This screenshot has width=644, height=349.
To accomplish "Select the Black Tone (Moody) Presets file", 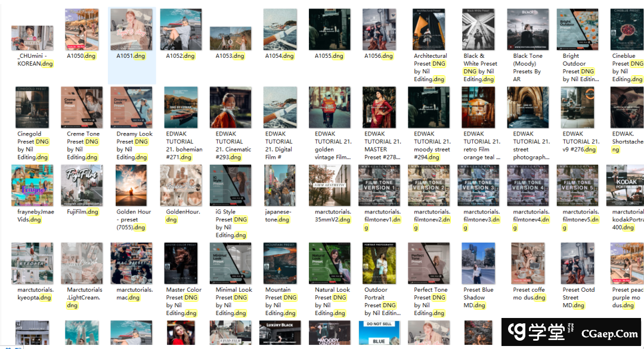I will [528, 29].
